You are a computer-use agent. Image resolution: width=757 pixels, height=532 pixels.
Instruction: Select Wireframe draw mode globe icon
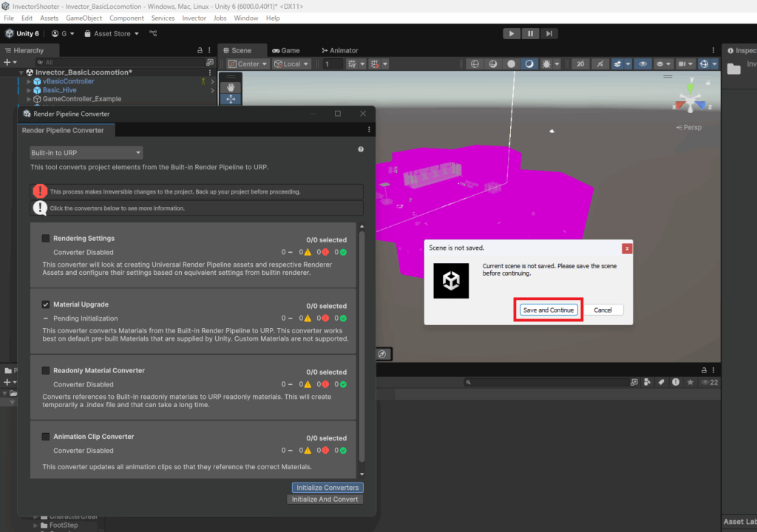[x=475, y=64]
